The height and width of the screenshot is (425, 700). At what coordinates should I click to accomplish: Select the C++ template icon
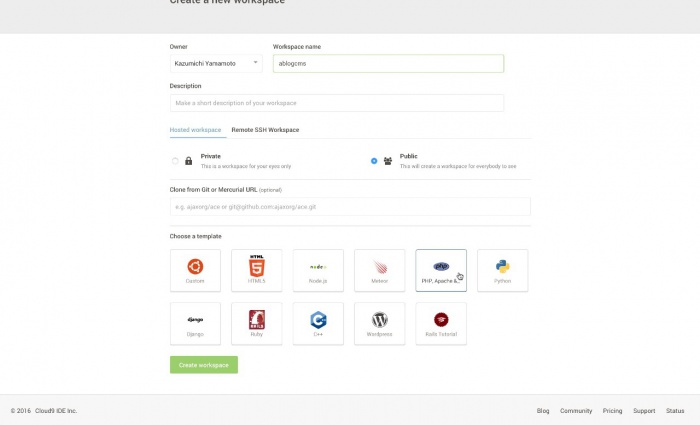pyautogui.click(x=318, y=323)
